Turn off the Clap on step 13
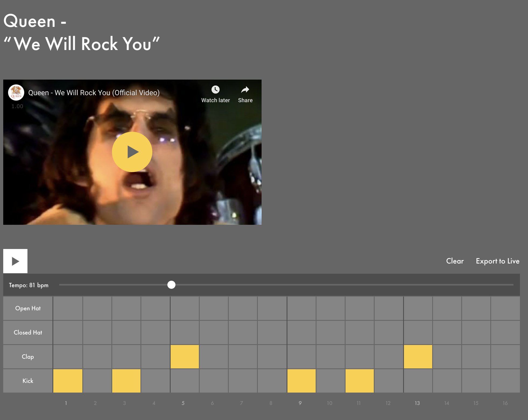 418,357
